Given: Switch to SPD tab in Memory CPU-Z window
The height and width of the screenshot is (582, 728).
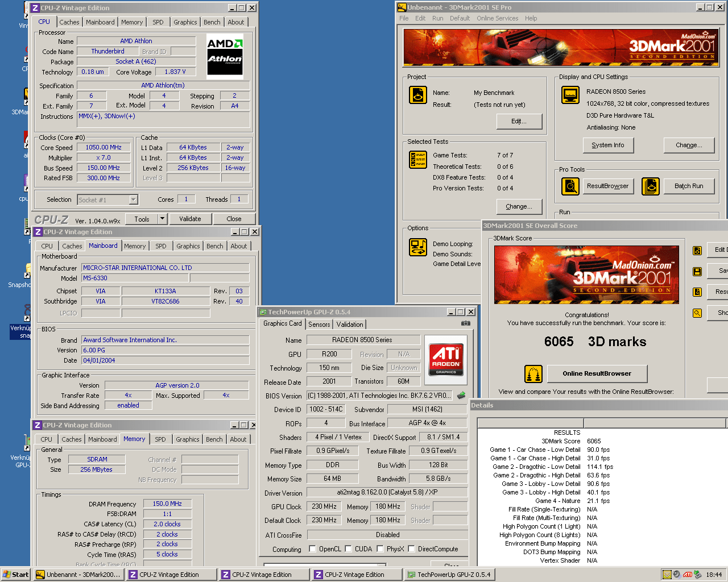Looking at the screenshot, I should [160, 439].
